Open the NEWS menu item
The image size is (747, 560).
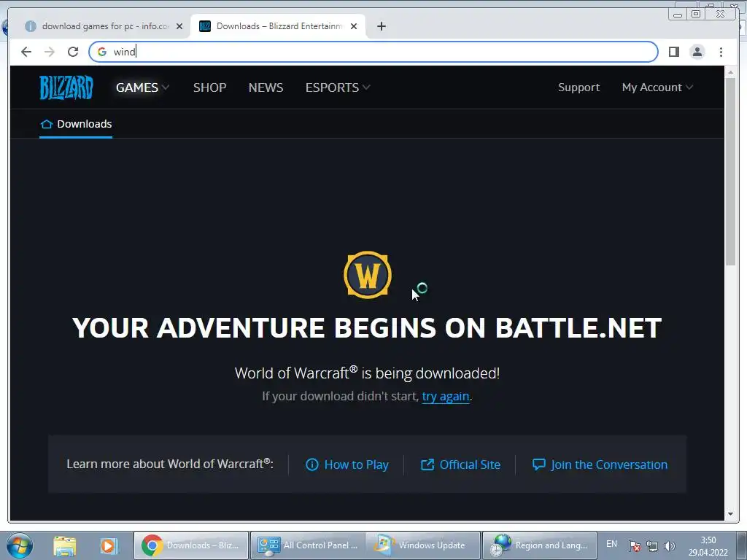266,87
